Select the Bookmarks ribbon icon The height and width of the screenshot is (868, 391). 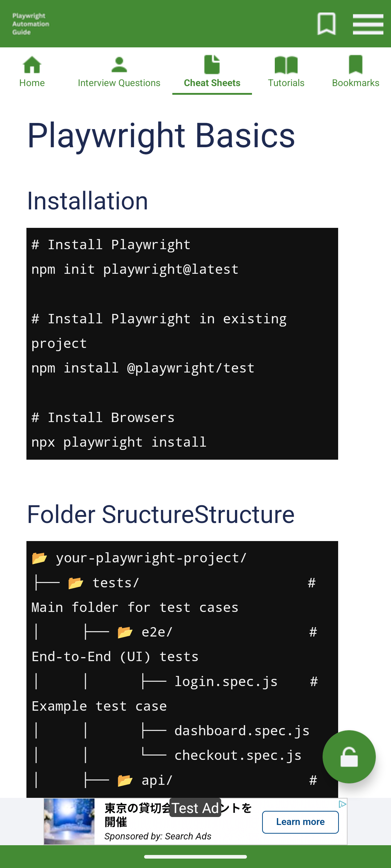pyautogui.click(x=355, y=64)
